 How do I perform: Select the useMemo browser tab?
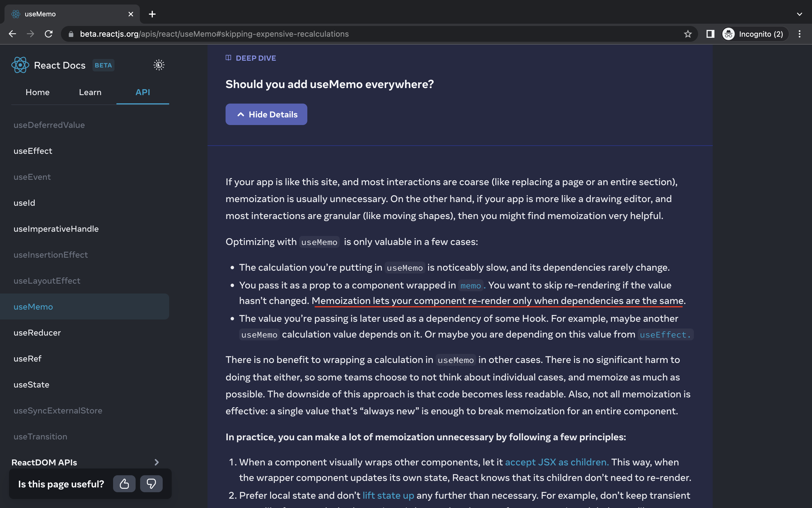[72, 14]
